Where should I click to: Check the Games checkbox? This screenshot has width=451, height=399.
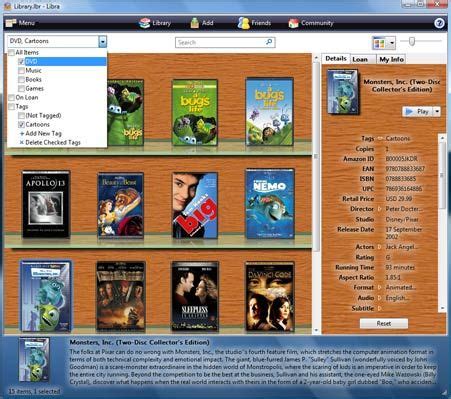point(21,89)
